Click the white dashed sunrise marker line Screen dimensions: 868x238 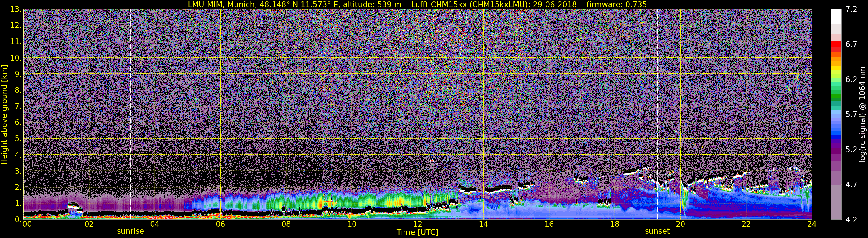[x=131, y=115]
